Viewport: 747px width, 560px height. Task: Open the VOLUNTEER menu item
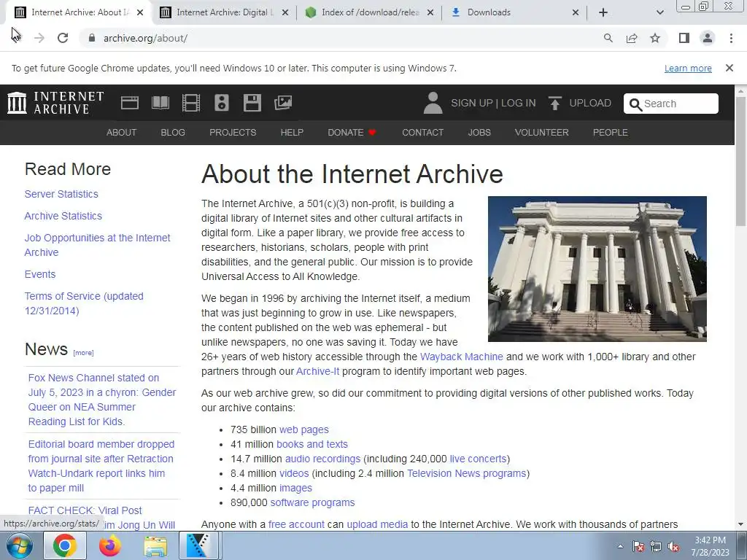[542, 133]
